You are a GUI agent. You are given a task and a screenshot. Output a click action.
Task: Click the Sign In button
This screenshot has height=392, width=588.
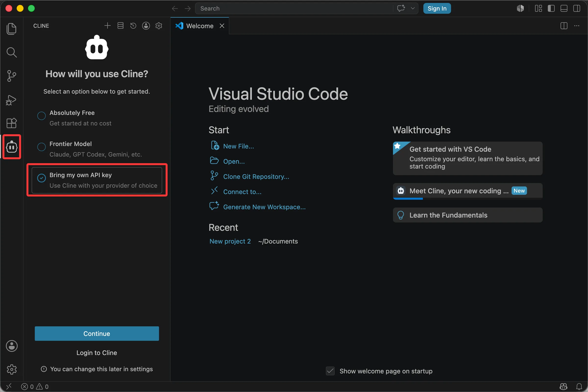(x=437, y=8)
